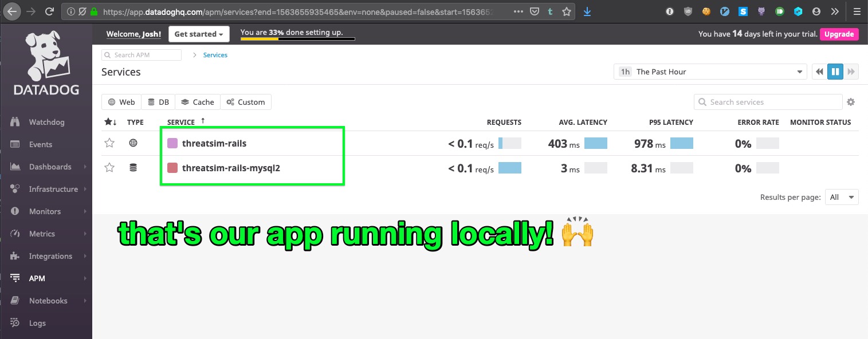Open The Past Hour time range dropdown

(x=710, y=72)
